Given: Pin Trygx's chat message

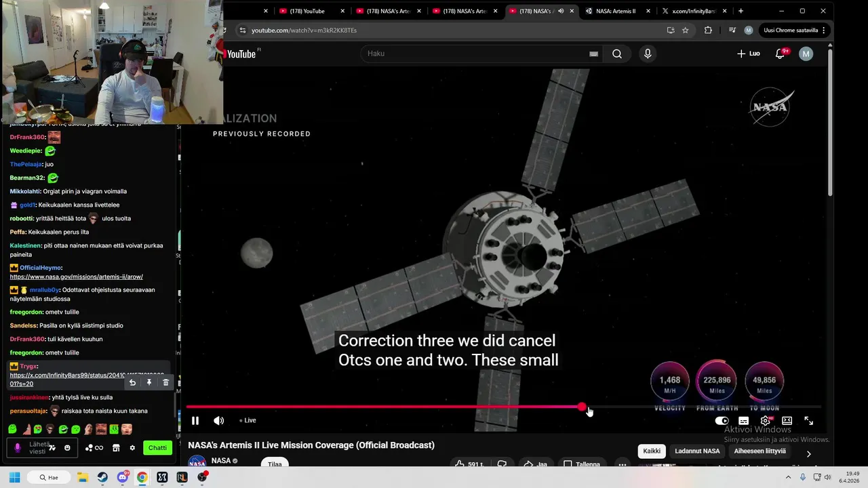Looking at the screenshot, I should pyautogui.click(x=149, y=382).
